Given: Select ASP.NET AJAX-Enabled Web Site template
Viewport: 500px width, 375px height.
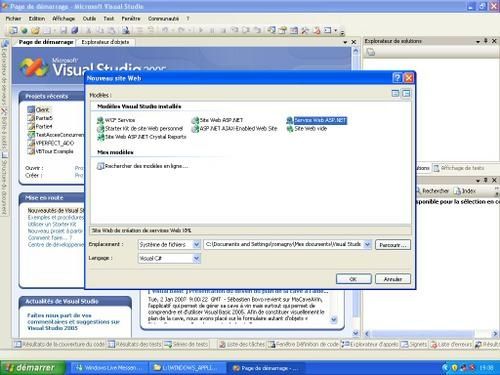Looking at the screenshot, I should [235, 128].
